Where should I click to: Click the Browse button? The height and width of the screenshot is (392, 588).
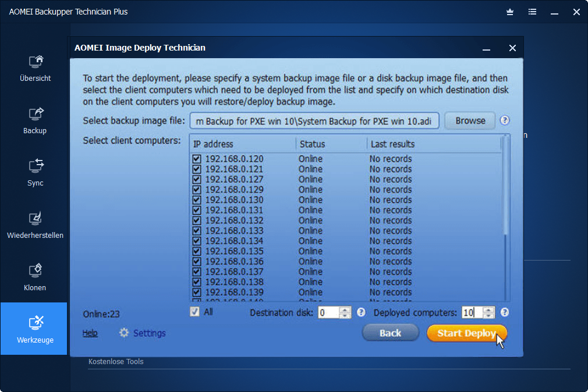pyautogui.click(x=470, y=120)
